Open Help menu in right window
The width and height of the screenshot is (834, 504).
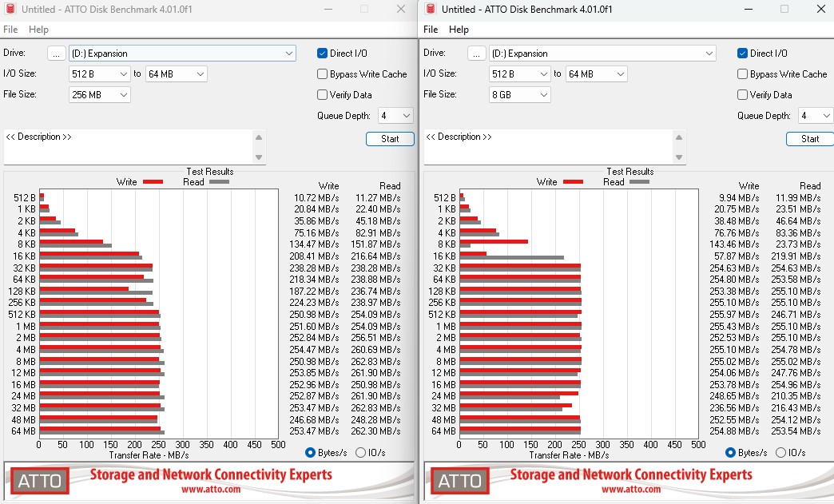pyautogui.click(x=459, y=30)
